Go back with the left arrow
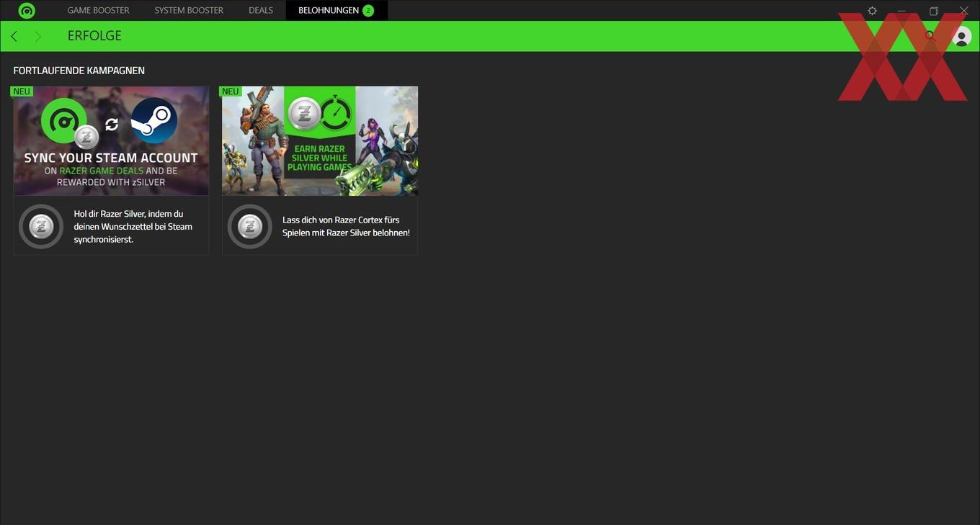 [14, 36]
